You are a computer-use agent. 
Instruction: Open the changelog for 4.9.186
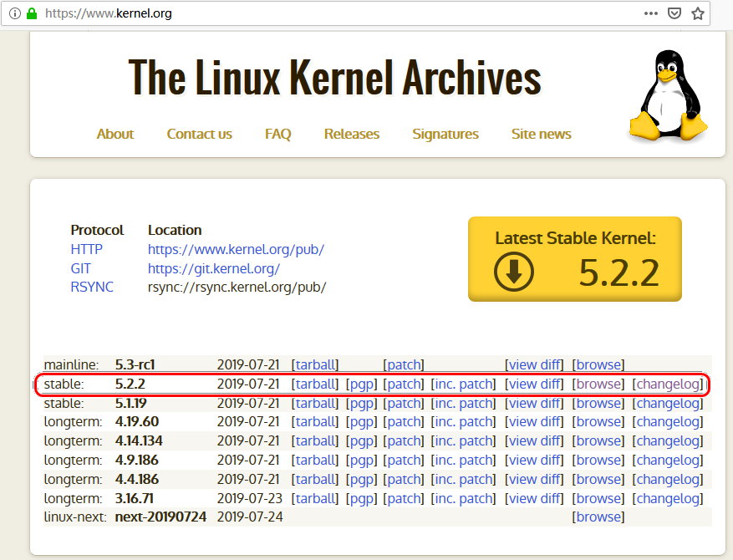[x=668, y=460]
